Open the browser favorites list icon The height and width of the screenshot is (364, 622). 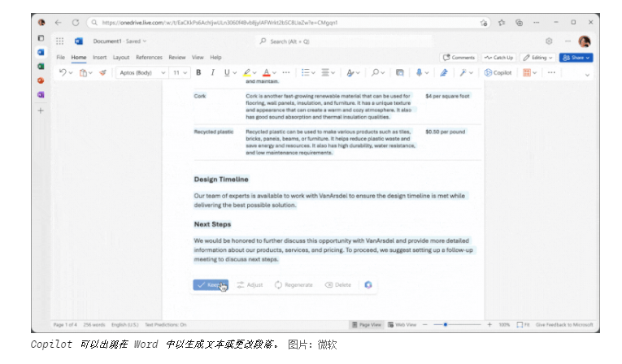[502, 23]
